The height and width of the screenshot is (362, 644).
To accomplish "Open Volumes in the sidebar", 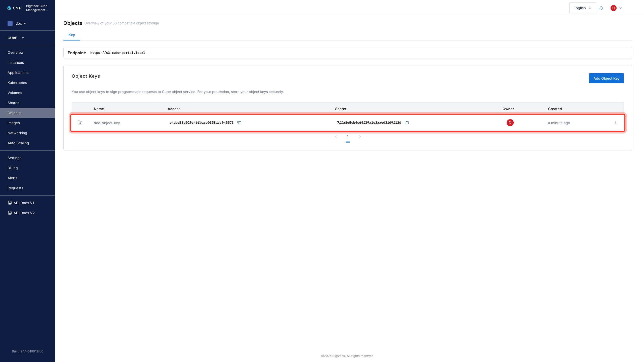I will [x=28, y=93].
